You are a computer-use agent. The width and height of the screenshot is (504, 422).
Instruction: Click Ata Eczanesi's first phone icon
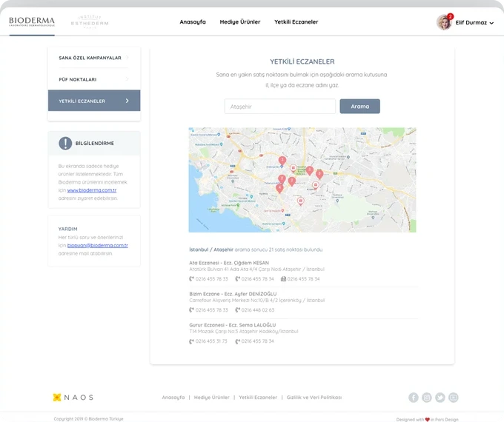191,279
